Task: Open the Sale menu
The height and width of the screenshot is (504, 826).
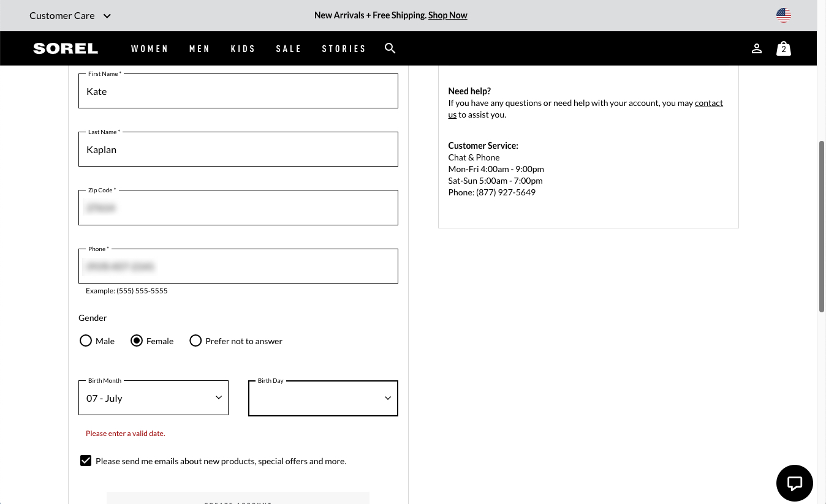Action: [x=288, y=48]
